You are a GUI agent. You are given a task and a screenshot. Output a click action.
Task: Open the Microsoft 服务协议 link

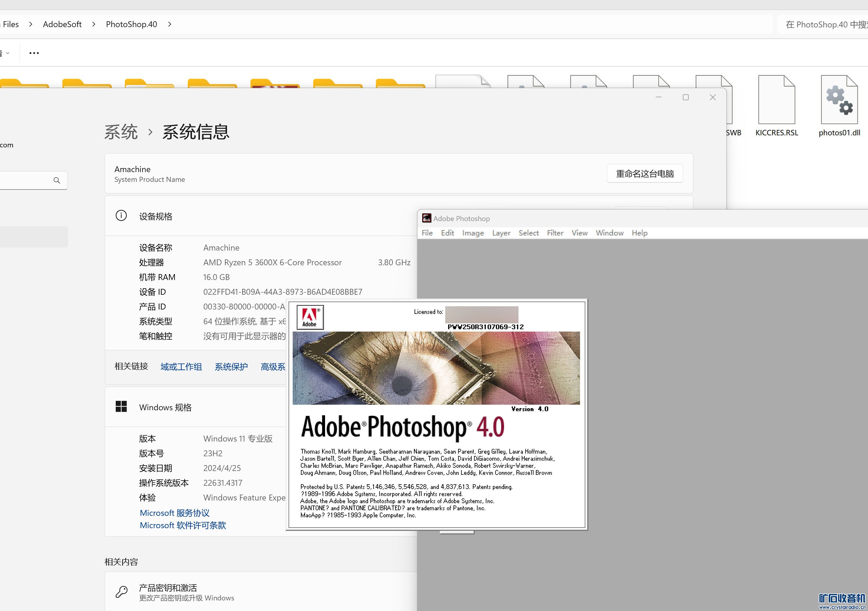[174, 513]
